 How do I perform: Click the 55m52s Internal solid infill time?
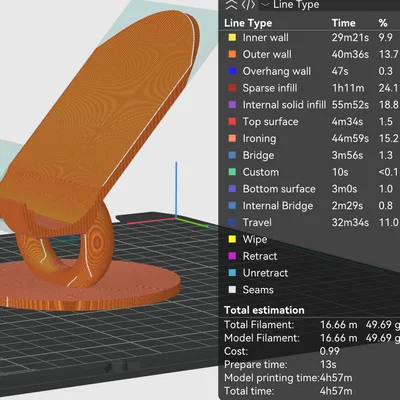tap(350, 105)
